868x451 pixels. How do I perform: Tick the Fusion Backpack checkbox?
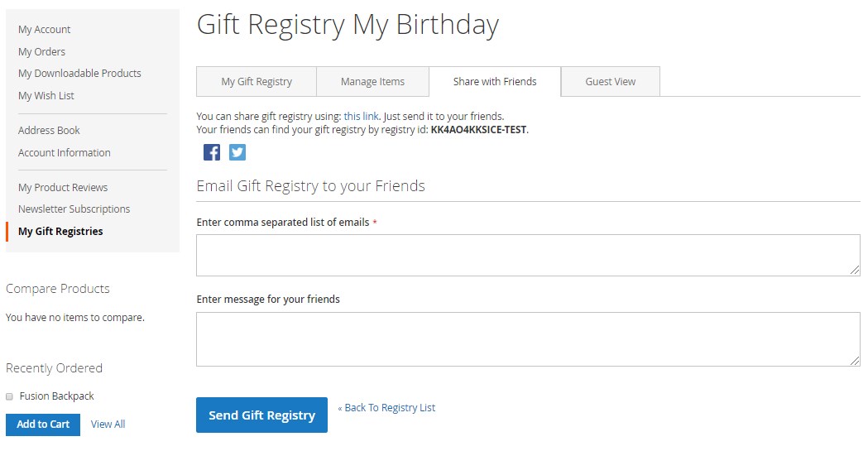(10, 396)
